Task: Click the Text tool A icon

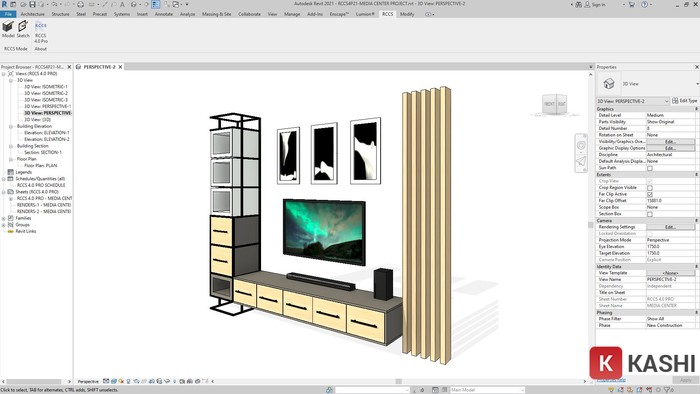Action: 122,4
